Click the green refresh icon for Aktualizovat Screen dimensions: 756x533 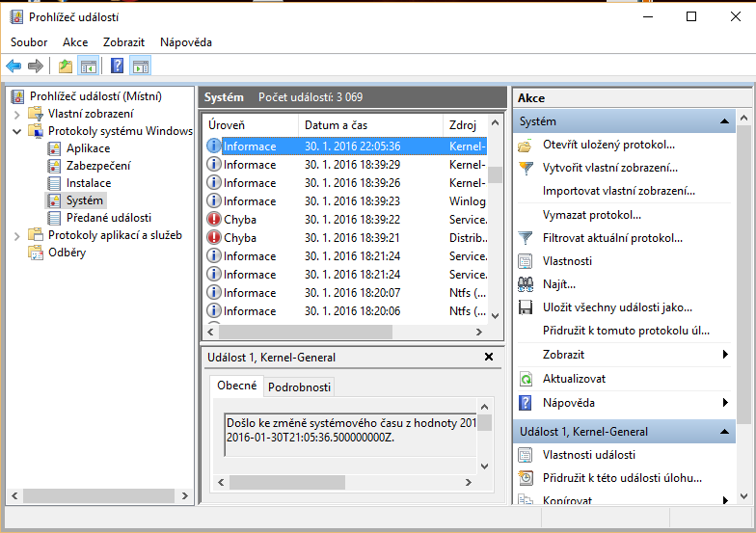tap(526, 379)
